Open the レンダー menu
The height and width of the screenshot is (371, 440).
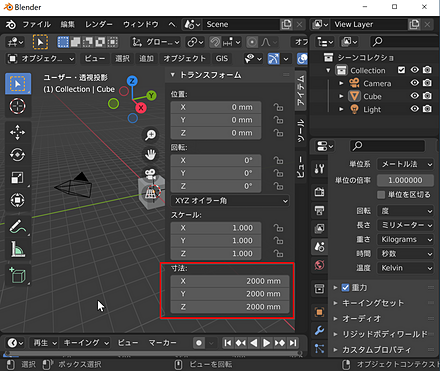[98, 25]
